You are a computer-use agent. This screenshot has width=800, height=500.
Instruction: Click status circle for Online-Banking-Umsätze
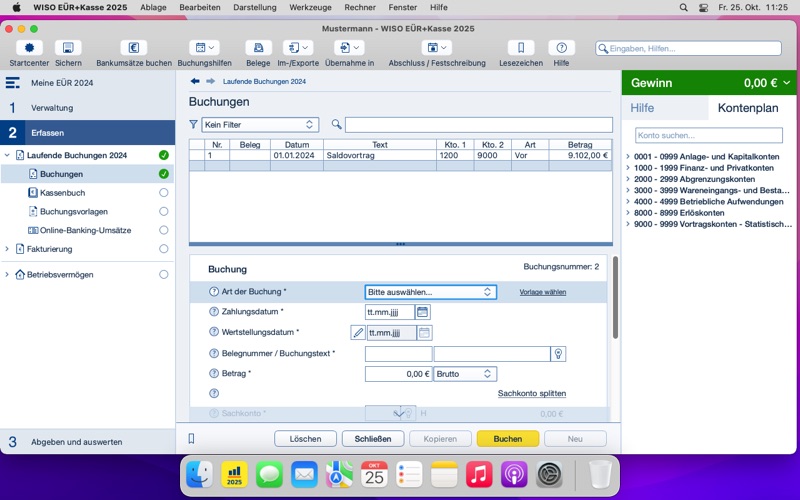point(163,230)
